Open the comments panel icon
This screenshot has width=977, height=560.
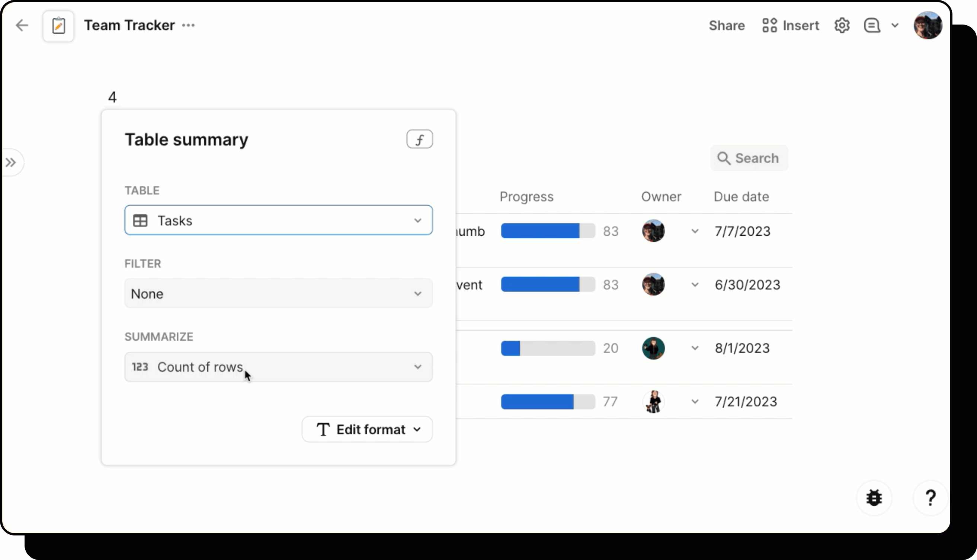click(x=872, y=25)
